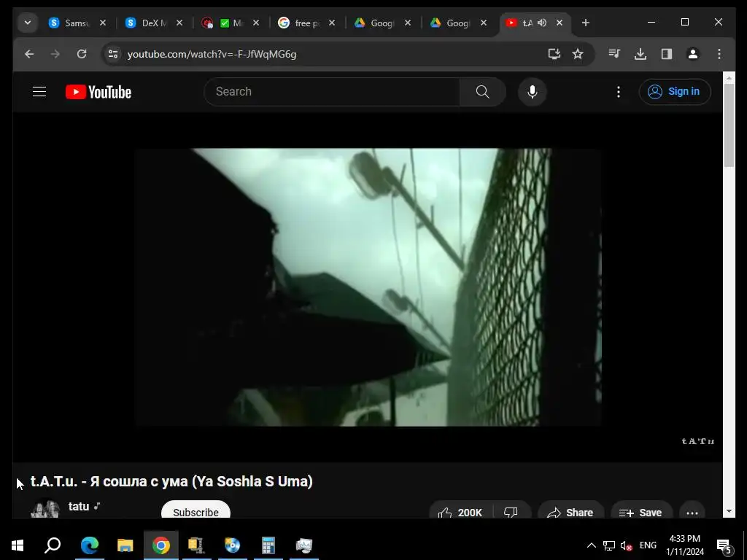Go back to the previous page
Viewport: 747px width, 560px height.
(x=29, y=54)
